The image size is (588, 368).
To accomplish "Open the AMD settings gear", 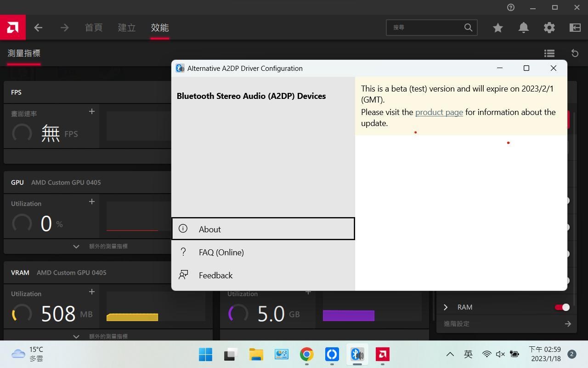I will click(549, 28).
